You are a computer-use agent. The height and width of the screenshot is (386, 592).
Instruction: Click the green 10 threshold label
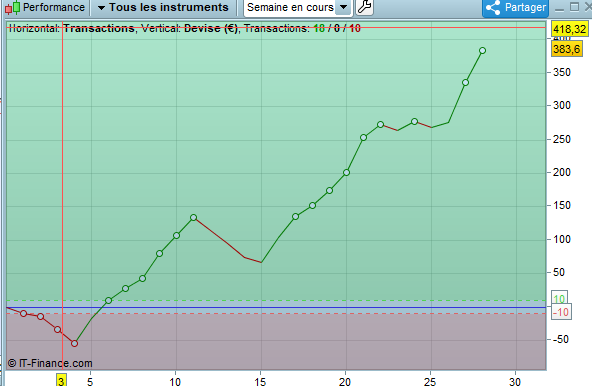point(559,298)
